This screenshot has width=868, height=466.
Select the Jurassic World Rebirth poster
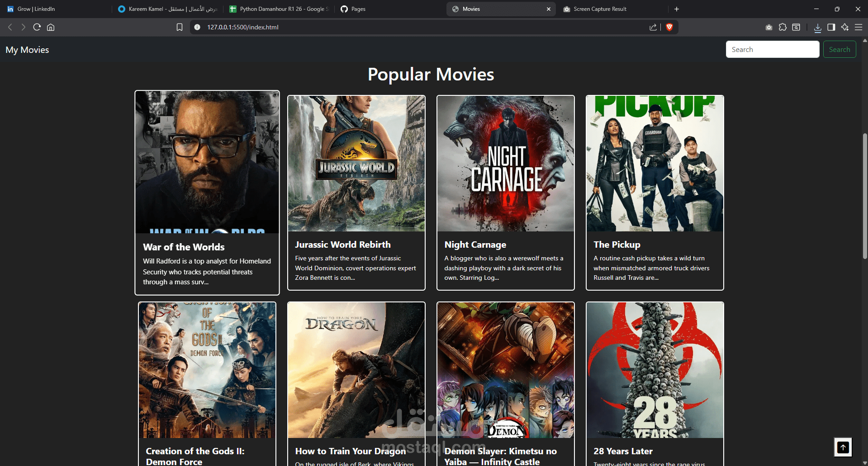(356, 164)
